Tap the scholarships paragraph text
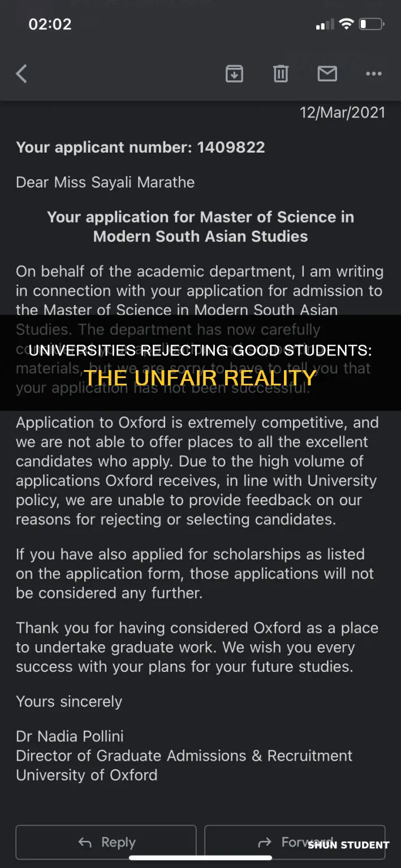 point(195,574)
